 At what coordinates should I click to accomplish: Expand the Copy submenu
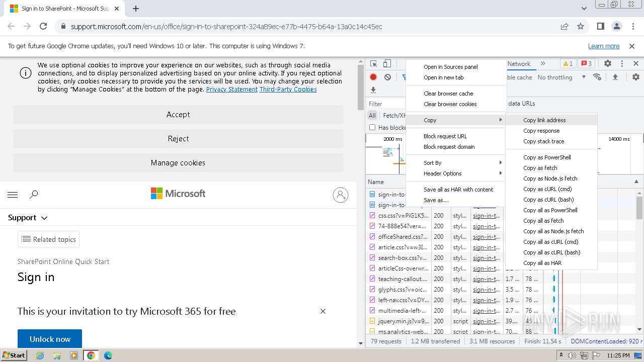455,120
